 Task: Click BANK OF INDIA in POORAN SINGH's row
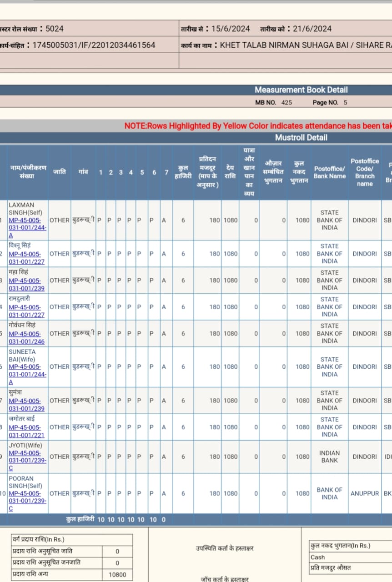point(329,493)
